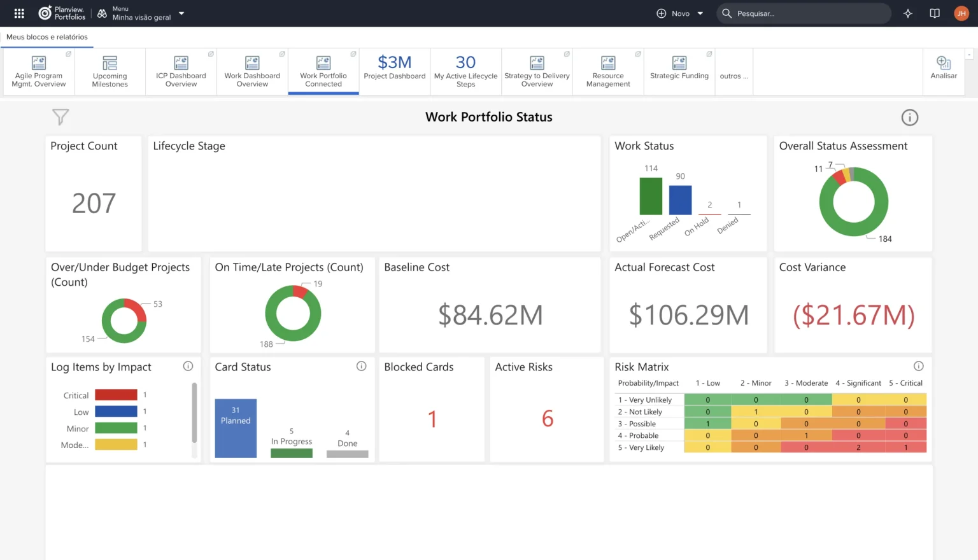The width and height of the screenshot is (978, 560).
Task: Show the Card Status info icon
Action: click(x=361, y=366)
